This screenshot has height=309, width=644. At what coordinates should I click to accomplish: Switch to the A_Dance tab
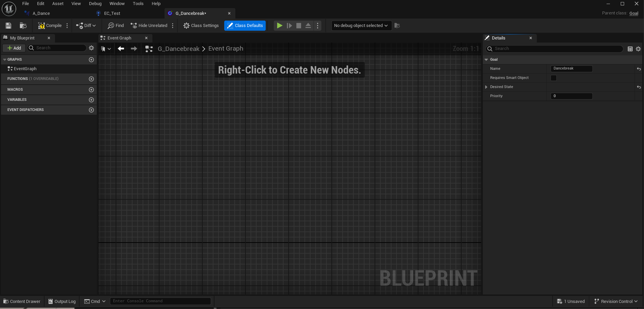click(41, 13)
